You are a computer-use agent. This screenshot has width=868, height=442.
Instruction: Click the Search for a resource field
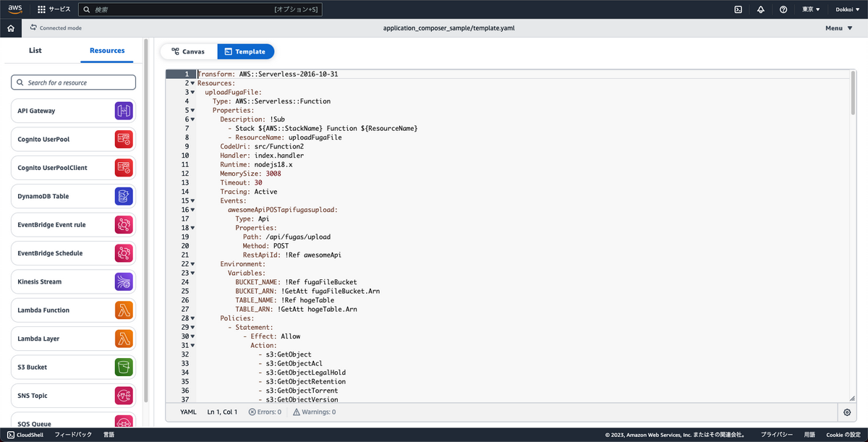73,82
